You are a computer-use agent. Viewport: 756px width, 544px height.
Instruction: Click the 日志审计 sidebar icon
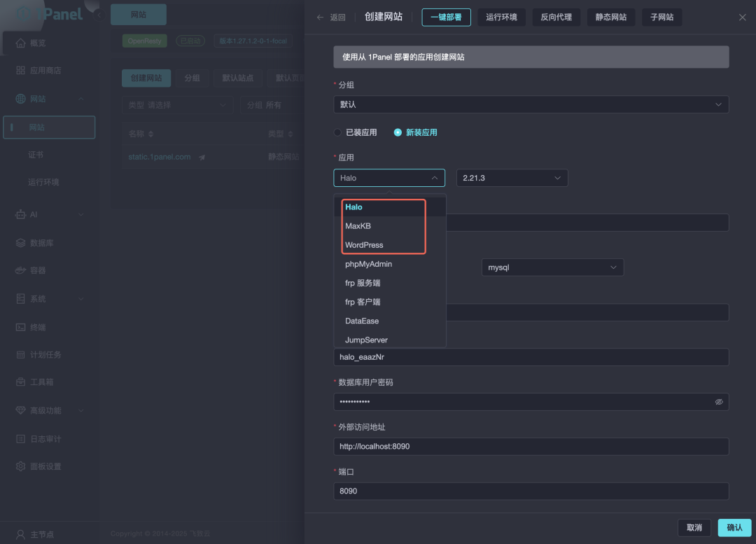tap(20, 439)
